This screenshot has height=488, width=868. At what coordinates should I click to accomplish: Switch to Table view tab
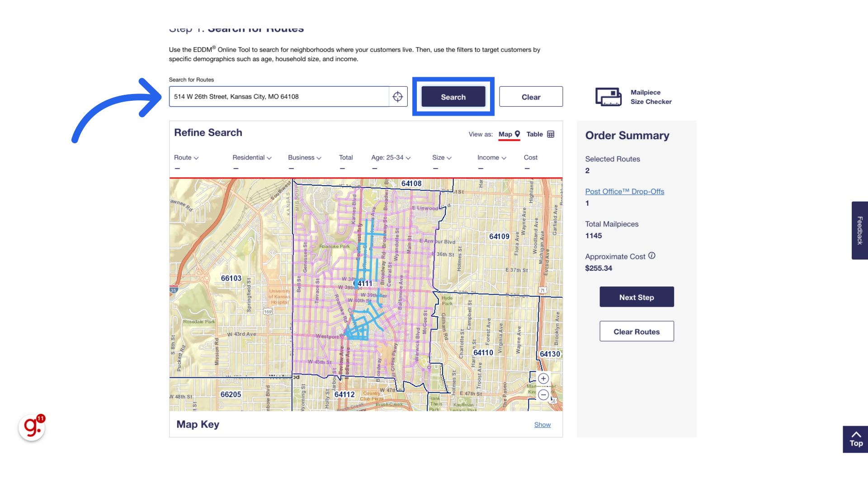[x=535, y=134]
